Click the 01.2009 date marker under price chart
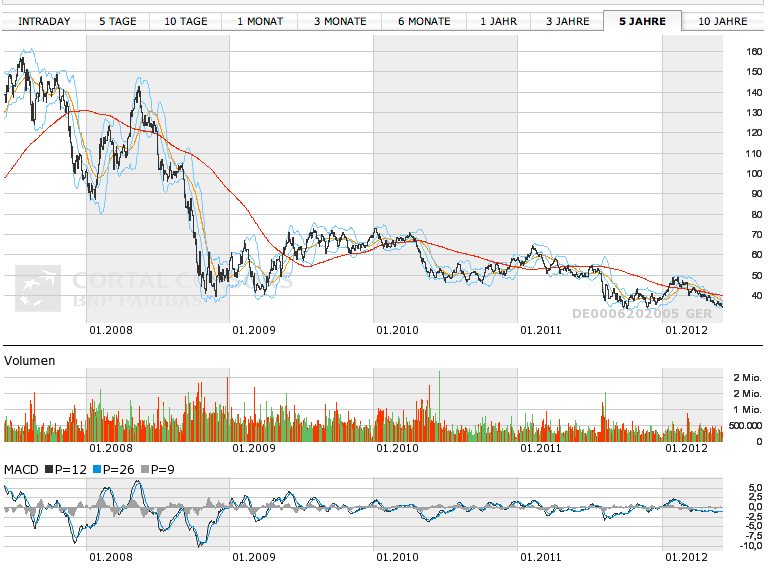This screenshot has height=569, width=768. (253, 329)
